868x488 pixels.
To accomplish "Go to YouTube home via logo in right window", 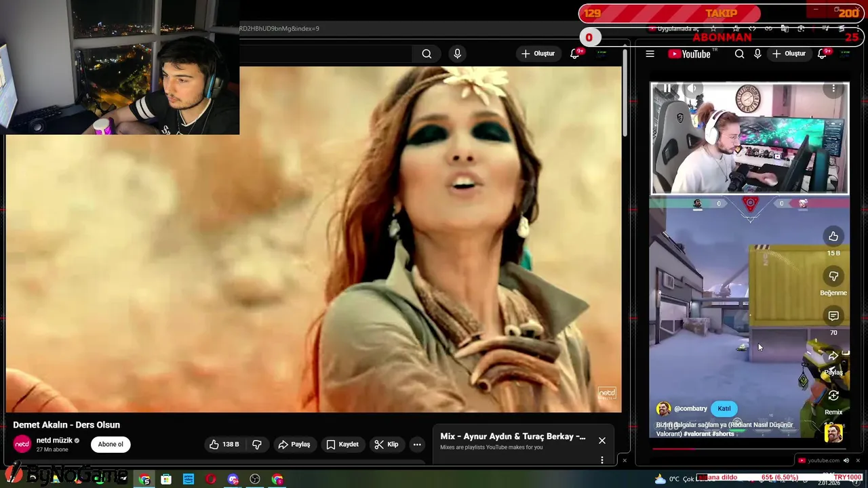I will [x=689, y=54].
